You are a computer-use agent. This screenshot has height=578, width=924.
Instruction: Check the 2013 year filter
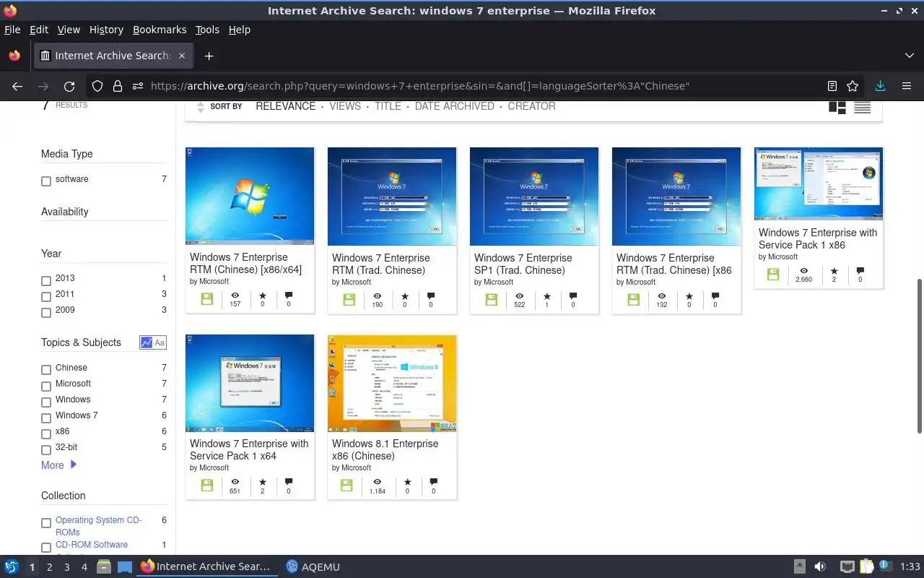46,281
